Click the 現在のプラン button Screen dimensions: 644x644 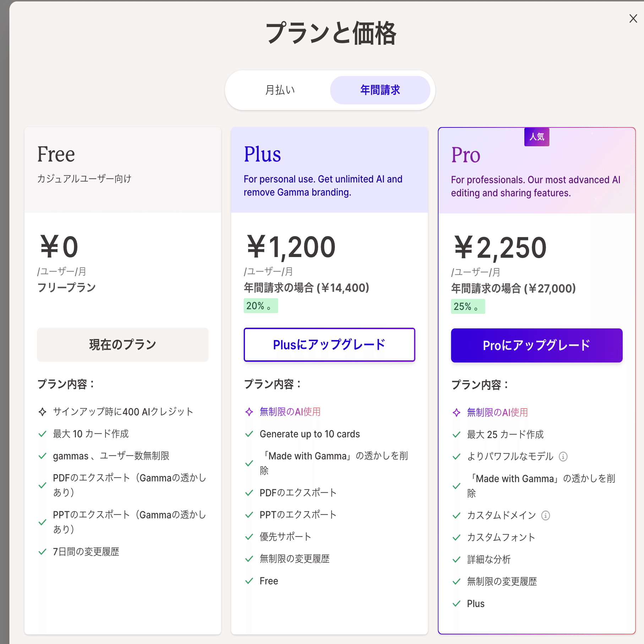(x=122, y=345)
